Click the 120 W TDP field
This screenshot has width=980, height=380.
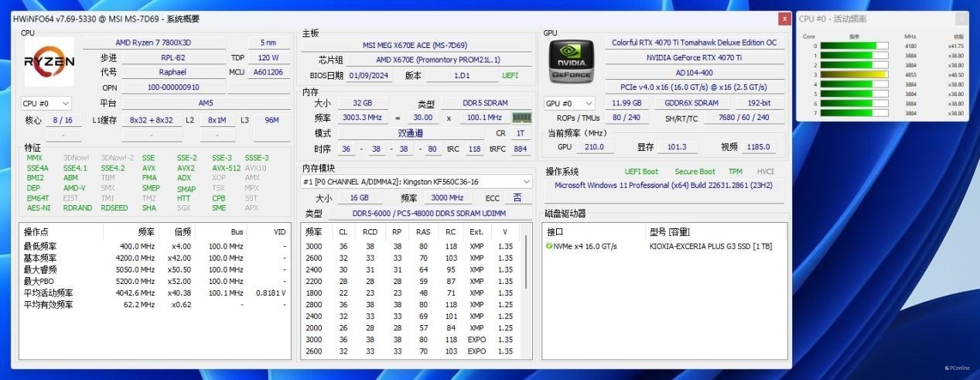268,57
